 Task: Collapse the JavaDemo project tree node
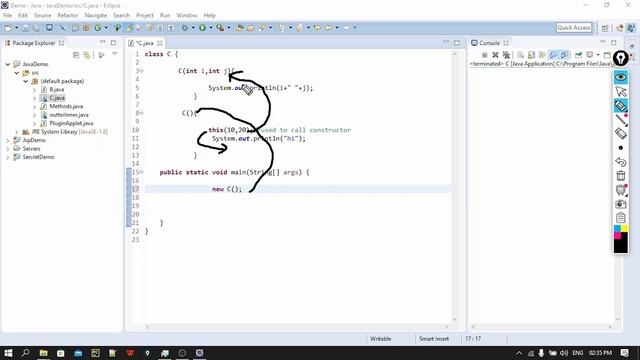[8, 64]
